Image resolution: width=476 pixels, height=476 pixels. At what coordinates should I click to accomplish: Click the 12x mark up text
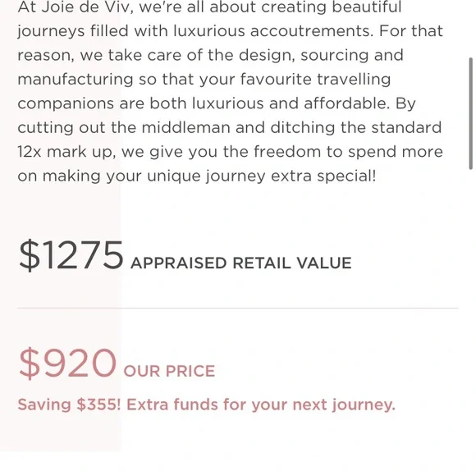[66, 152]
